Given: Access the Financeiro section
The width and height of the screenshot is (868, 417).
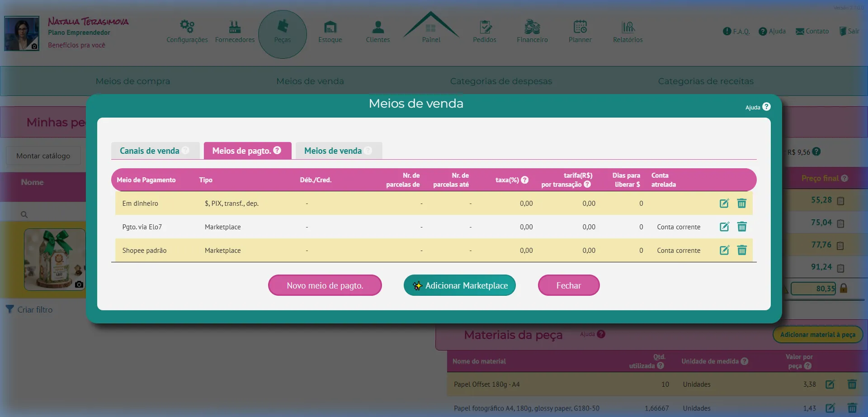Looking at the screenshot, I should 532,29.
